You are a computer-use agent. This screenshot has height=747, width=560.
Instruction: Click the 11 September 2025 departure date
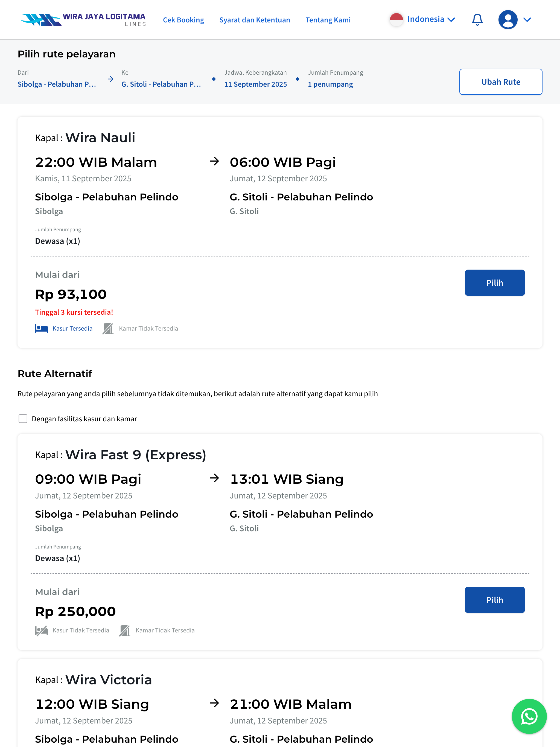(x=255, y=84)
